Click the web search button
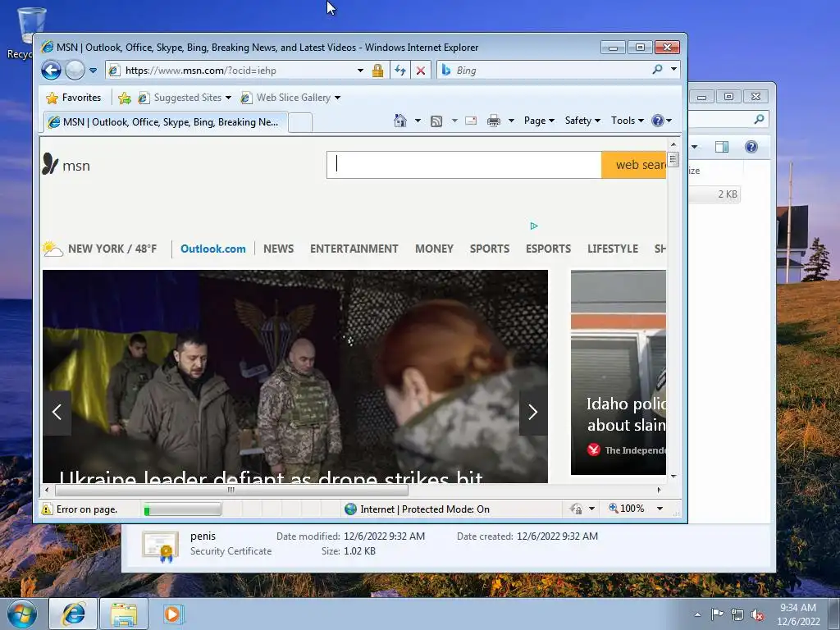840x630 pixels. pyautogui.click(x=634, y=164)
